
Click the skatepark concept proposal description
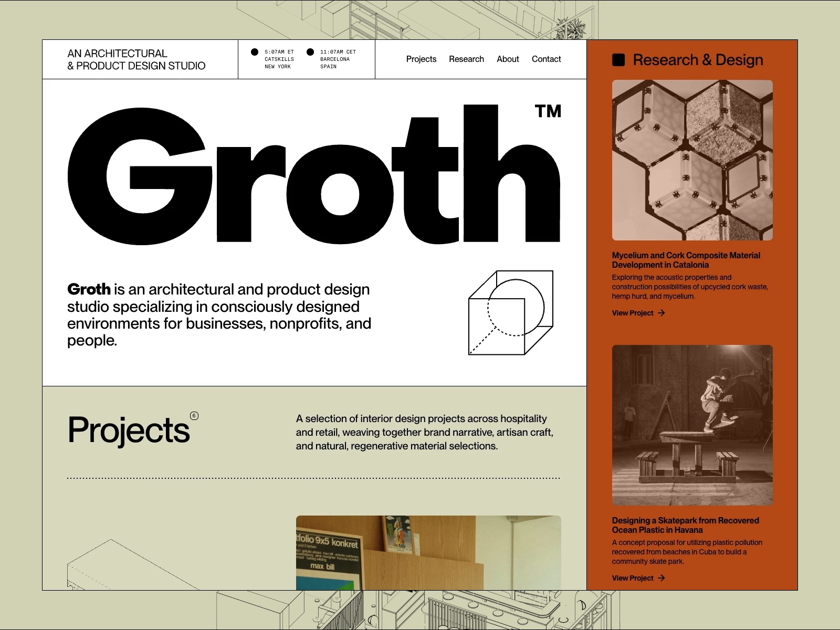(687, 552)
